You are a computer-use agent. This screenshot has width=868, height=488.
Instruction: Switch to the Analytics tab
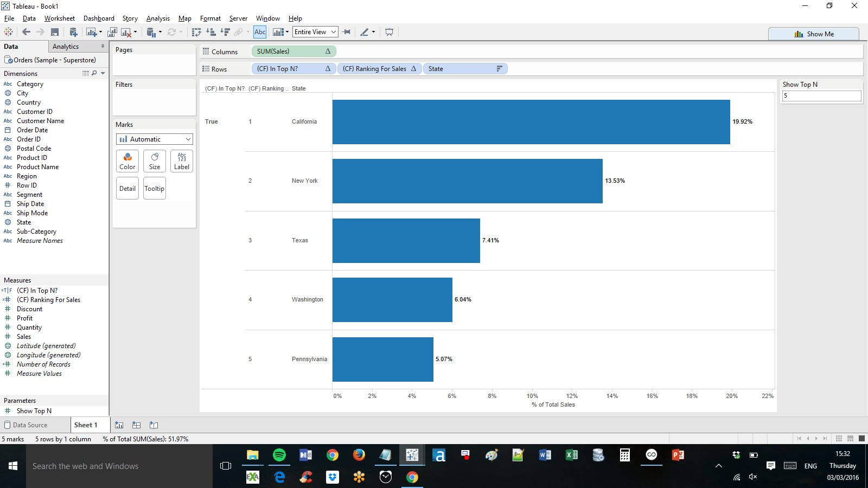click(x=66, y=47)
